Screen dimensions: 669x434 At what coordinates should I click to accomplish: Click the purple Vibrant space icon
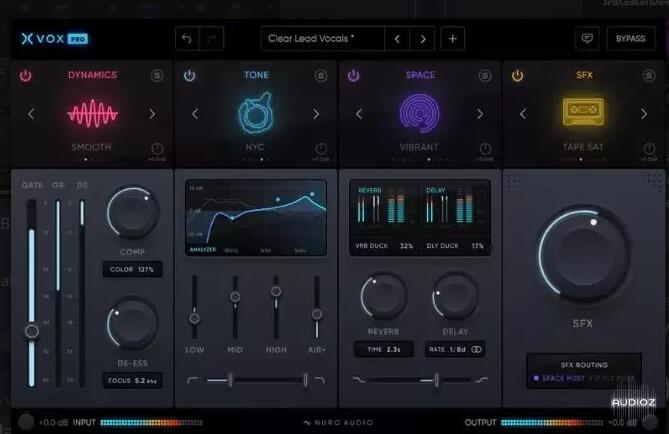coord(420,113)
